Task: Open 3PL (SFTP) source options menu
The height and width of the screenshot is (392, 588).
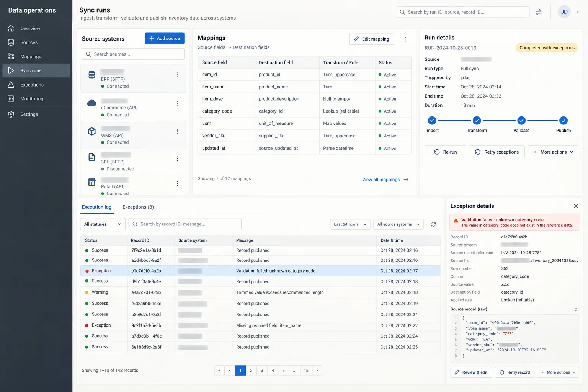Action: (177, 159)
